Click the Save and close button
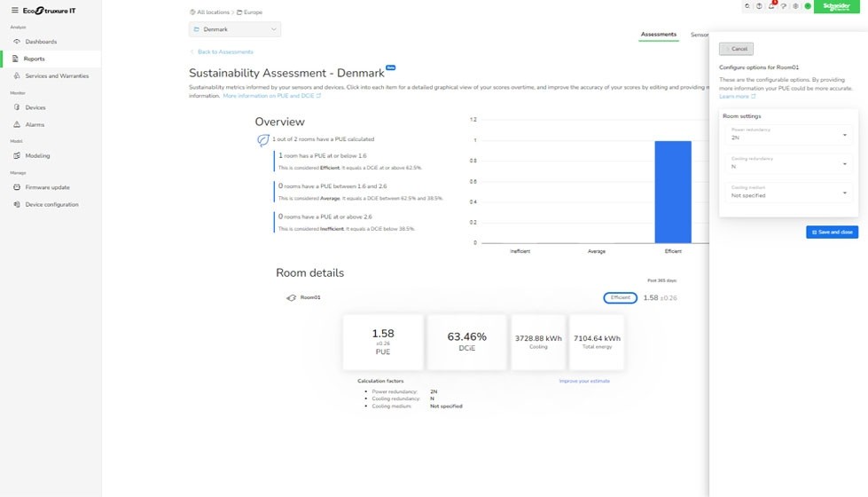 pyautogui.click(x=832, y=232)
